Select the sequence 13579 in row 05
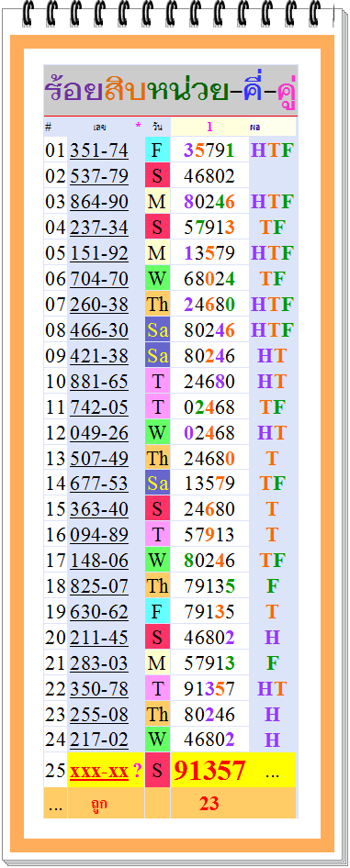This screenshot has width=350, height=868. pos(209,253)
